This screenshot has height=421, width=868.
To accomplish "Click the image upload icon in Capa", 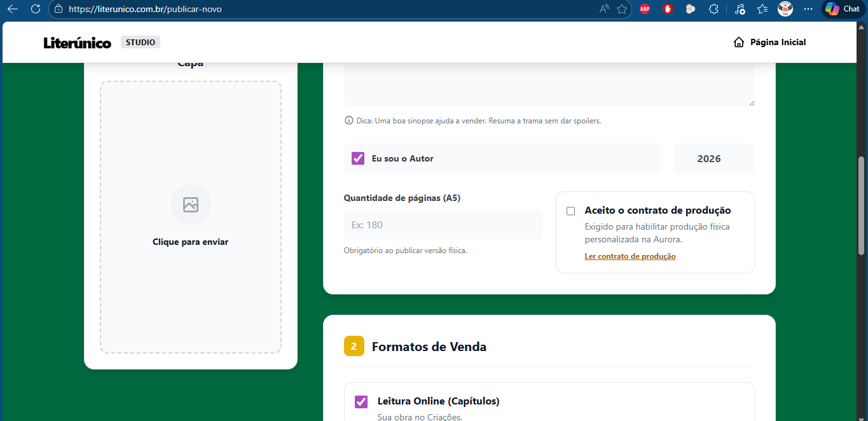I will click(191, 205).
